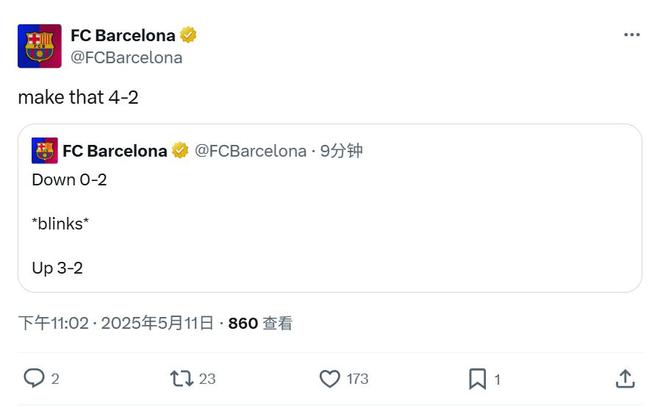
Task: Open the quoted tweet "Down 0-2 *blinks* Up 3-2"
Action: (x=330, y=208)
